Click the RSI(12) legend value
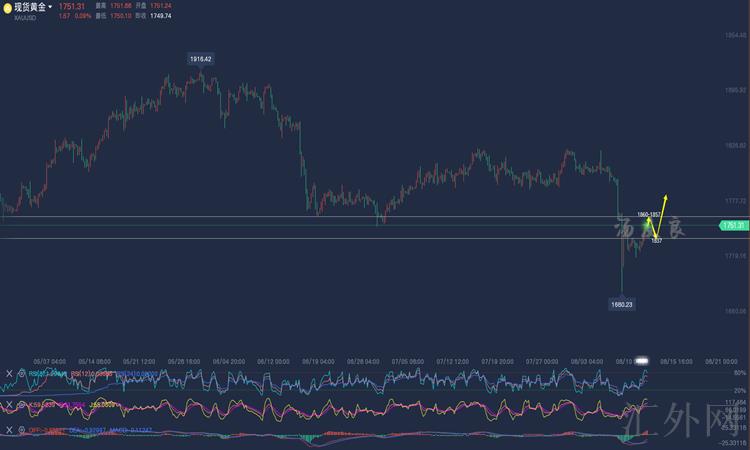Image resolution: width=750 pixels, height=450 pixels. [92, 373]
